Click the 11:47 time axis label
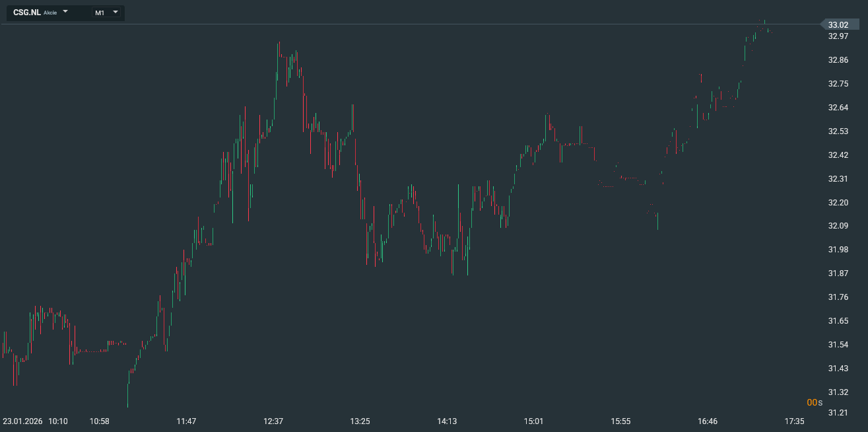Viewport: 868px width, 432px height. [x=186, y=421]
